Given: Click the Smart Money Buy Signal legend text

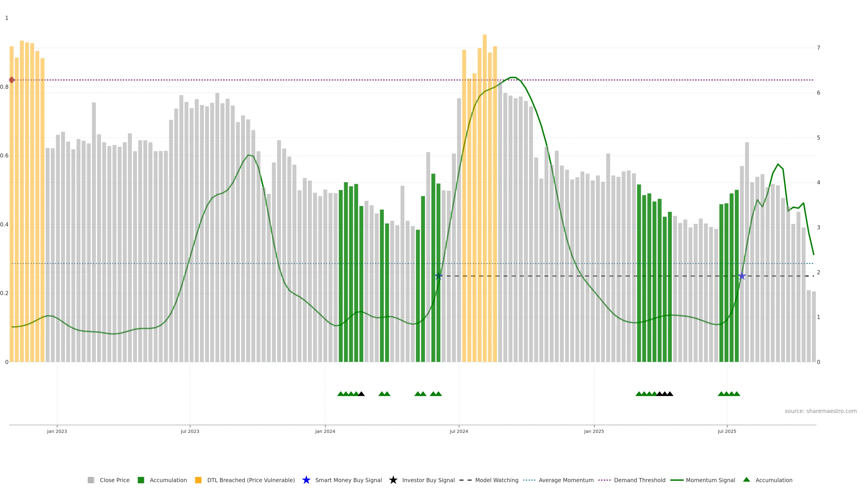Looking at the screenshot, I should (x=348, y=480).
